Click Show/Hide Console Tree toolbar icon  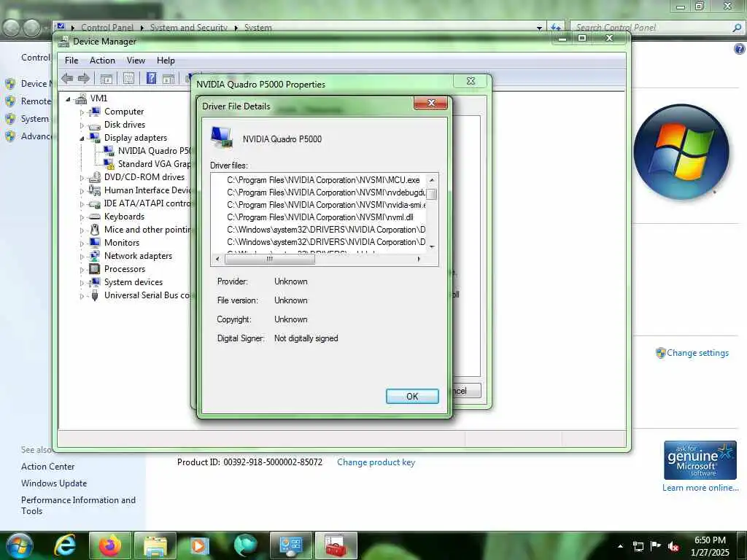pyautogui.click(x=107, y=79)
